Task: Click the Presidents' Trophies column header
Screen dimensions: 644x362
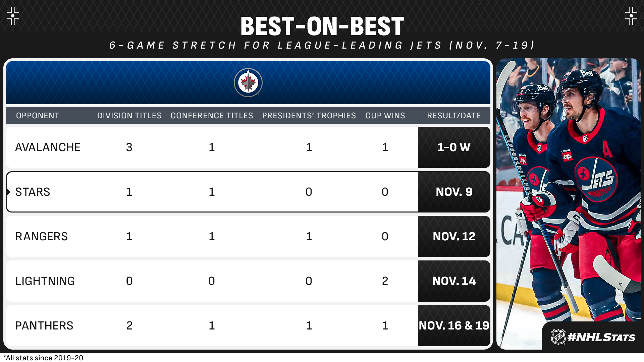Action: tap(309, 116)
